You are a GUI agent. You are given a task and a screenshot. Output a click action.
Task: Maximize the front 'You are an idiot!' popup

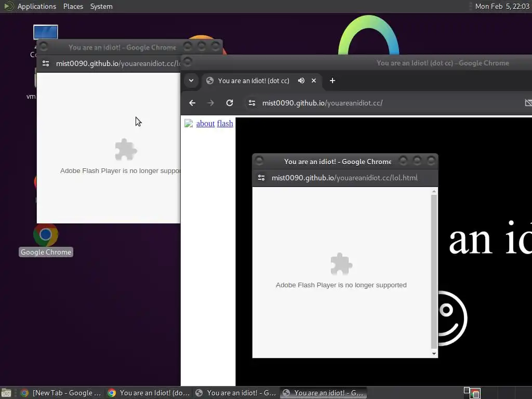tap(417, 161)
